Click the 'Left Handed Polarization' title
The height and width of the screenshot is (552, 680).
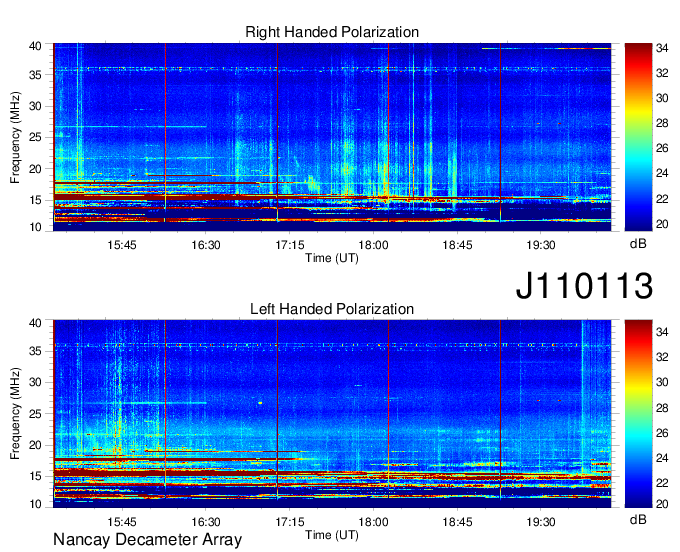click(332, 309)
